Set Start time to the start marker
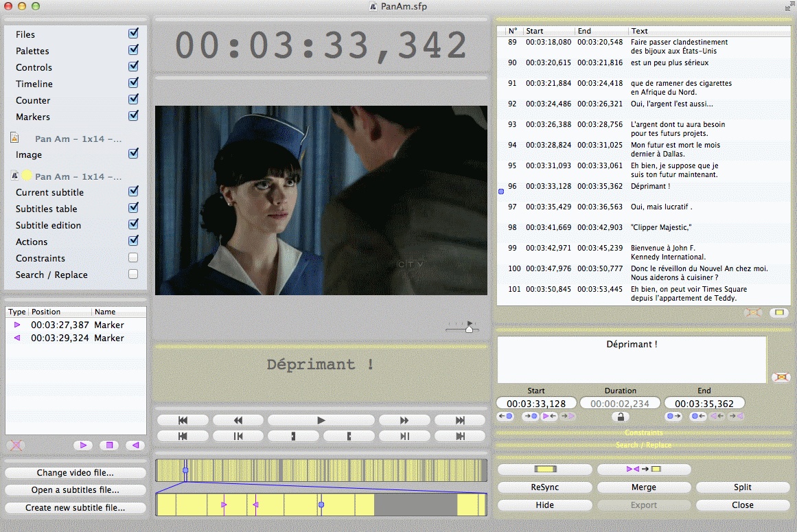Viewport: 797px width, 532px height. 549,415
